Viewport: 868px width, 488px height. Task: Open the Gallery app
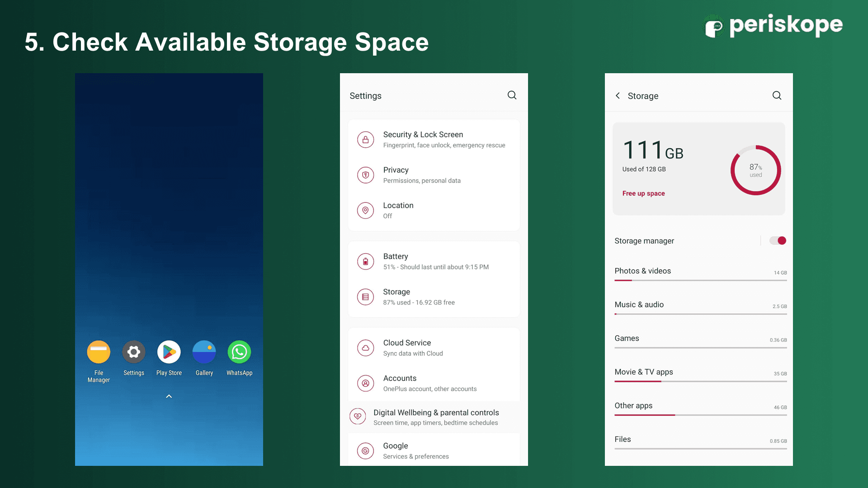(x=204, y=352)
